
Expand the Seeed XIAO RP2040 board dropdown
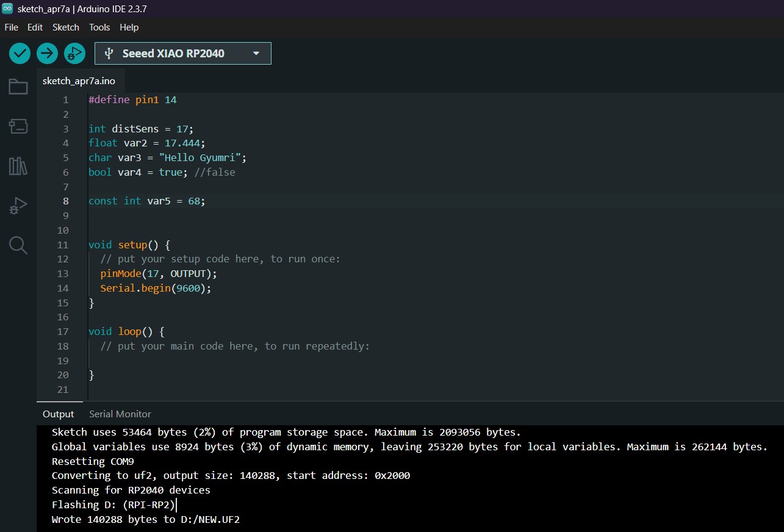pos(173,53)
